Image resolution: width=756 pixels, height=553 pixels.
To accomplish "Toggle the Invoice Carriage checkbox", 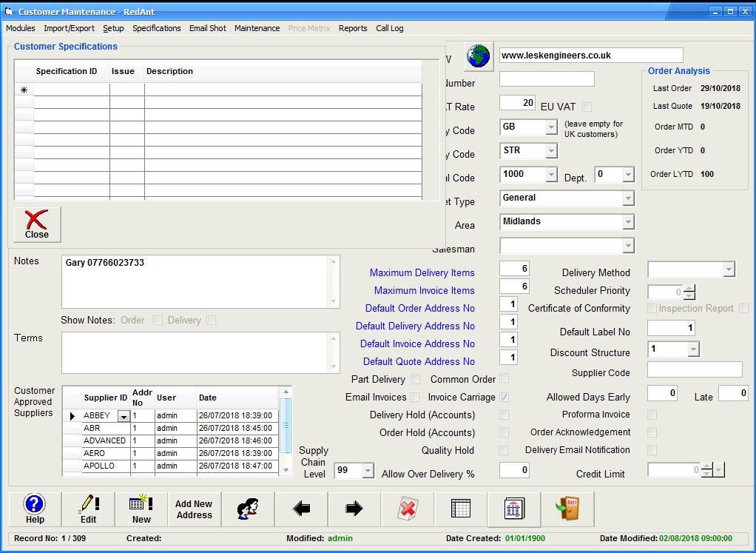I will (504, 398).
